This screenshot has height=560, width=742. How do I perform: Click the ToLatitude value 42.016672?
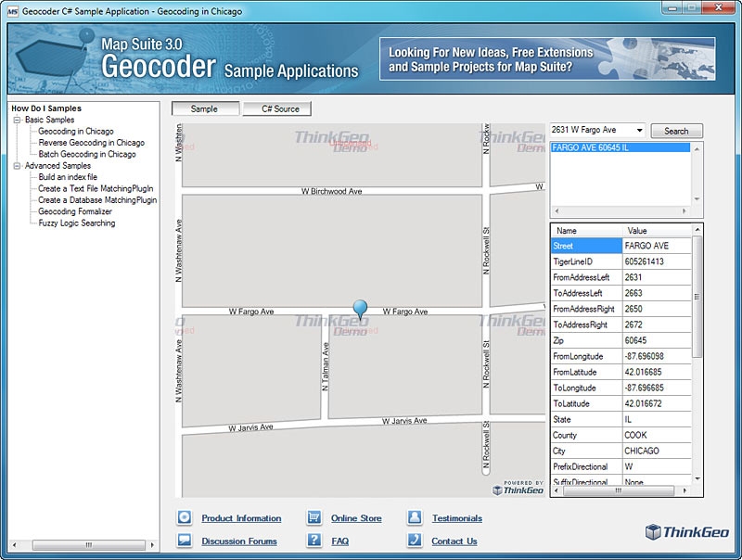(x=657, y=403)
